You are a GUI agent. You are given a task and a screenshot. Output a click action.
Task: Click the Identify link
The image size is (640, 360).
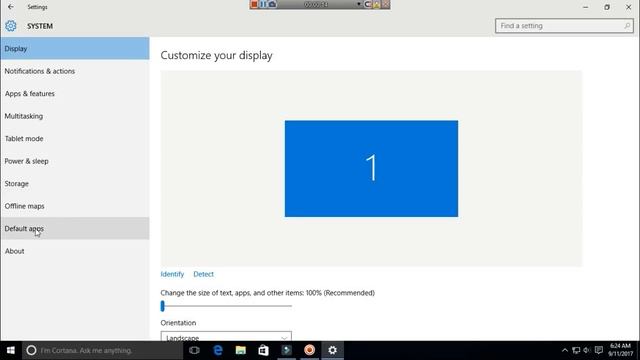(x=172, y=274)
